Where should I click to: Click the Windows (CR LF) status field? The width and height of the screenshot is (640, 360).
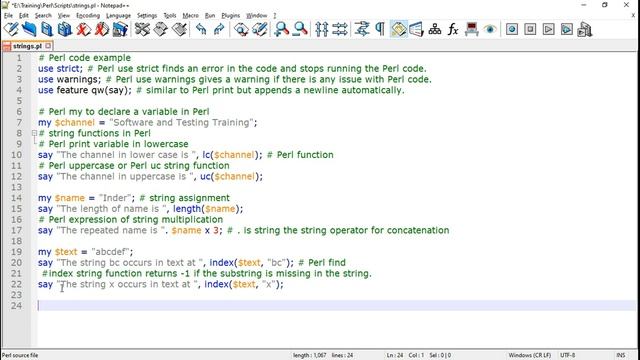pyautogui.click(x=529, y=355)
